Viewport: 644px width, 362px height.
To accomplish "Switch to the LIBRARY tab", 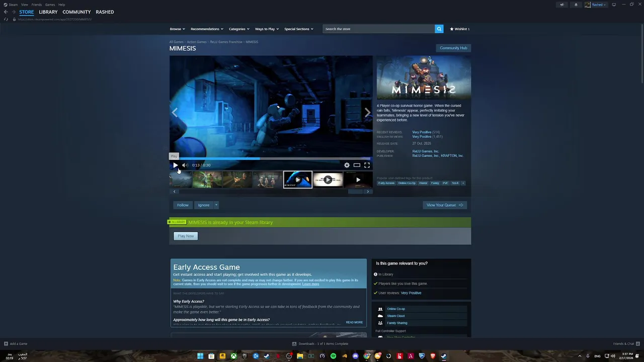I will [48, 12].
